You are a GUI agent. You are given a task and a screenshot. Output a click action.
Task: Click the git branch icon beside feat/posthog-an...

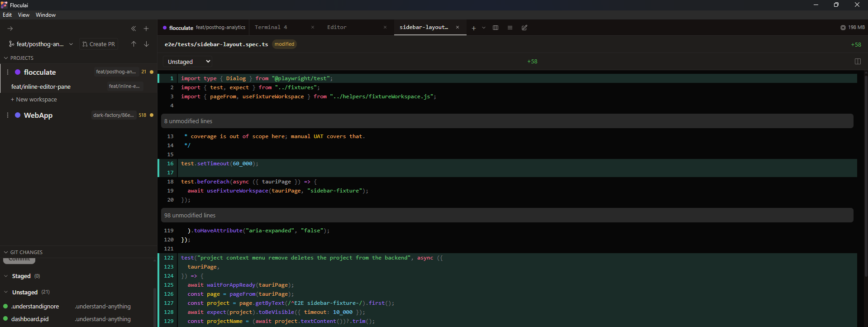(x=11, y=44)
